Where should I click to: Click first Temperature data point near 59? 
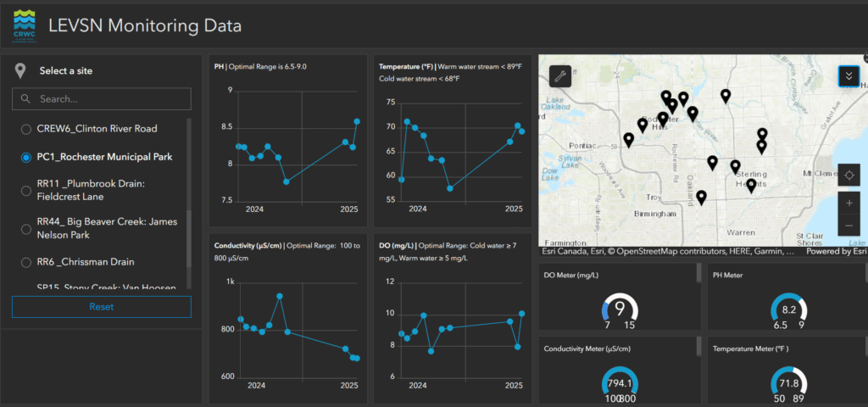401,180
